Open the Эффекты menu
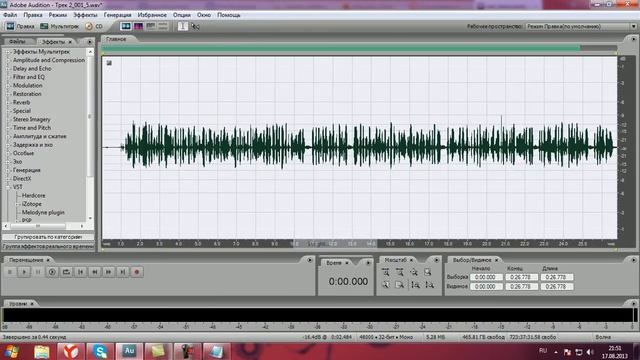The image size is (640, 360). coord(85,15)
